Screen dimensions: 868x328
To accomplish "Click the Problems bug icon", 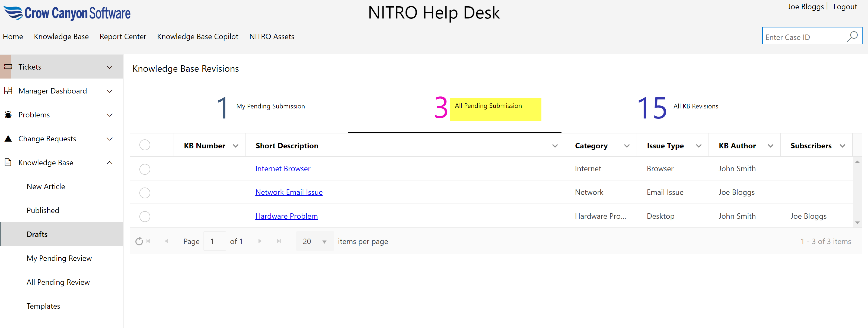I will 8,115.
